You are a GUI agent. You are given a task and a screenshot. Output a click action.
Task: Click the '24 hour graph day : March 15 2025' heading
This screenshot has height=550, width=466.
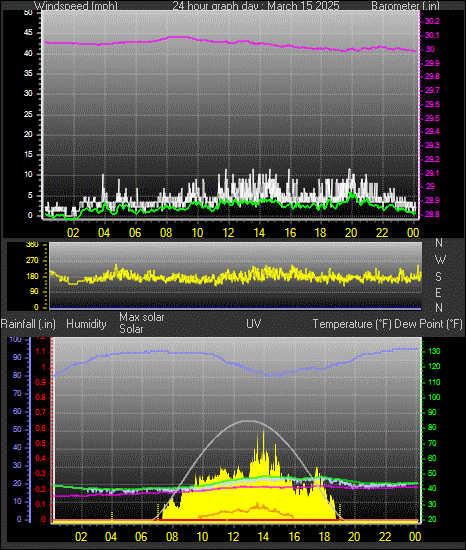tap(256, 6)
